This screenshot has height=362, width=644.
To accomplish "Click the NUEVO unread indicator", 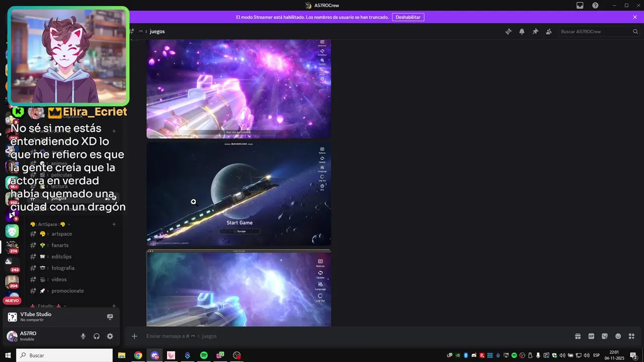I will [12, 301].
